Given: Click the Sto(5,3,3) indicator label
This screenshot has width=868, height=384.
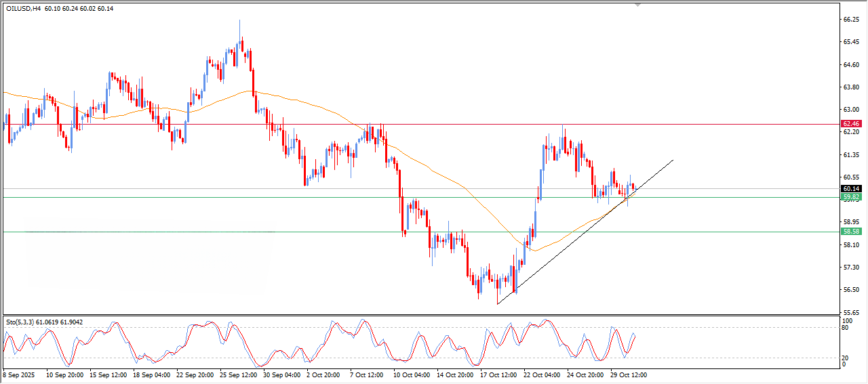Looking at the screenshot, I should (19, 322).
